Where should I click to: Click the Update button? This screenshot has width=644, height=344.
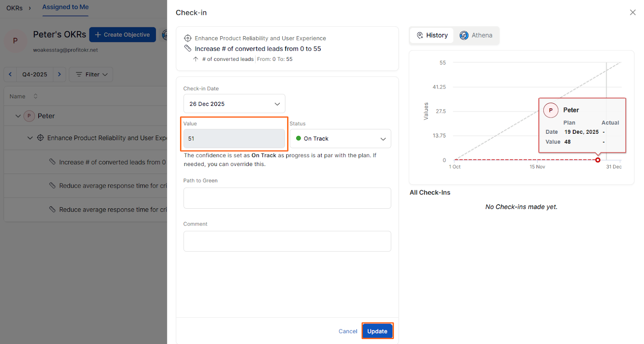(377, 331)
